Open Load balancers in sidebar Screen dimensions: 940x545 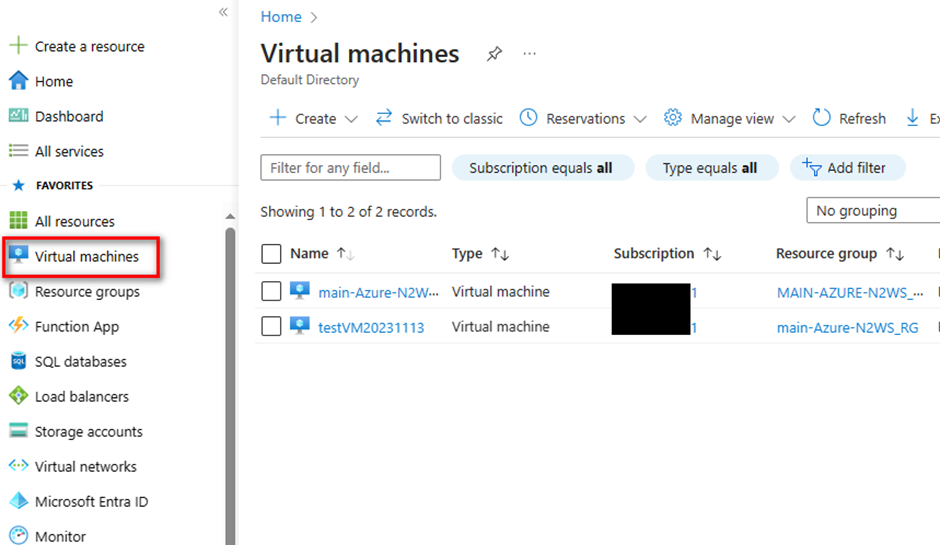pyautogui.click(x=82, y=396)
